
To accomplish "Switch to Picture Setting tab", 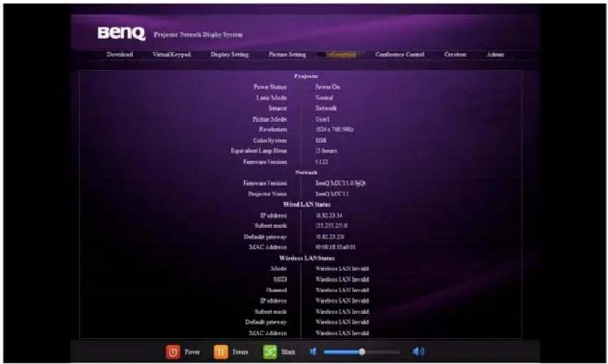I will point(288,54).
